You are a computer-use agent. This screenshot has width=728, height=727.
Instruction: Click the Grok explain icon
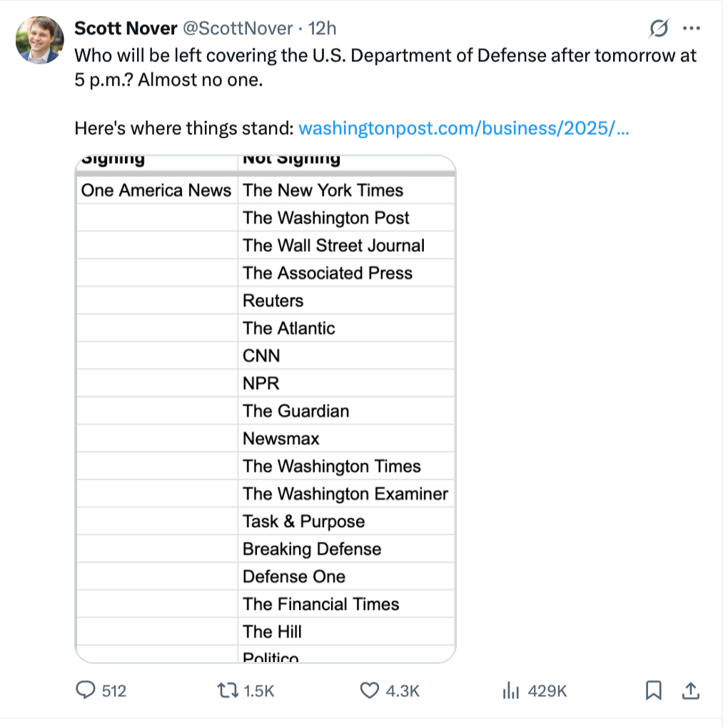pos(659,29)
